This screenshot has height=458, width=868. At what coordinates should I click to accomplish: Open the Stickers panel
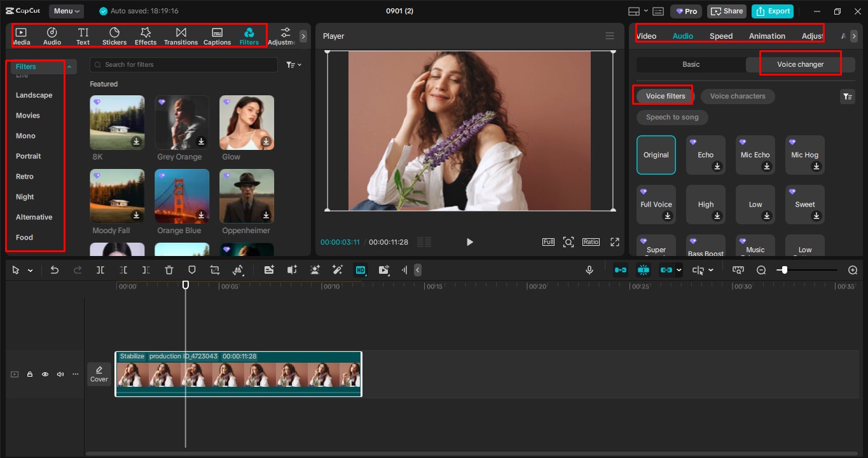click(x=114, y=35)
